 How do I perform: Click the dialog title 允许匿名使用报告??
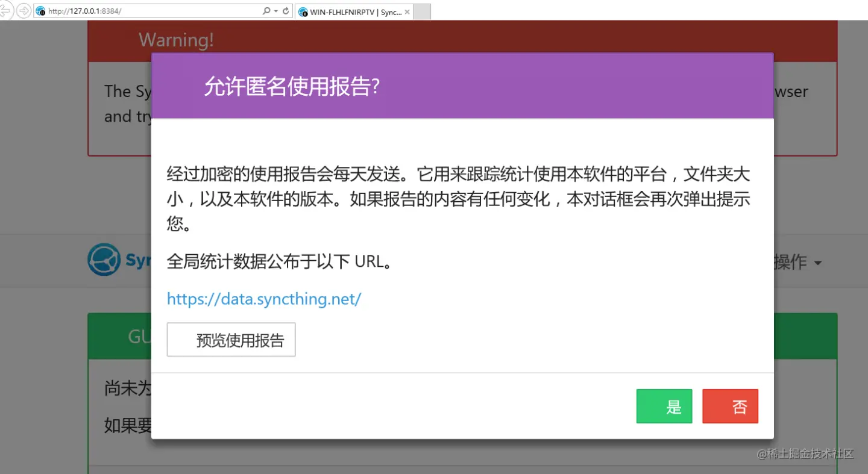[292, 87]
